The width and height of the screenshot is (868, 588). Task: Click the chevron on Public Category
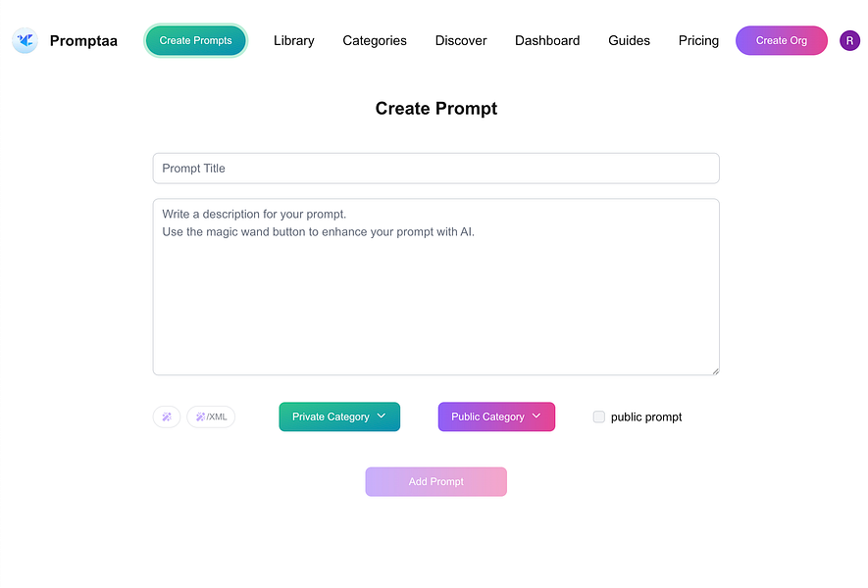point(536,416)
